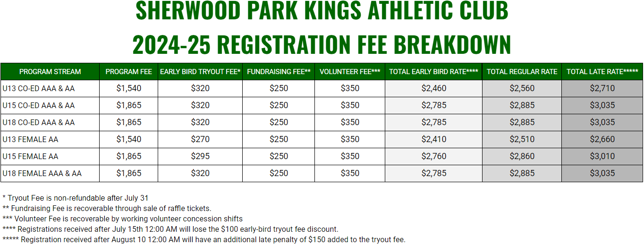Select the PROGRAM FEE header cell

click(129, 72)
